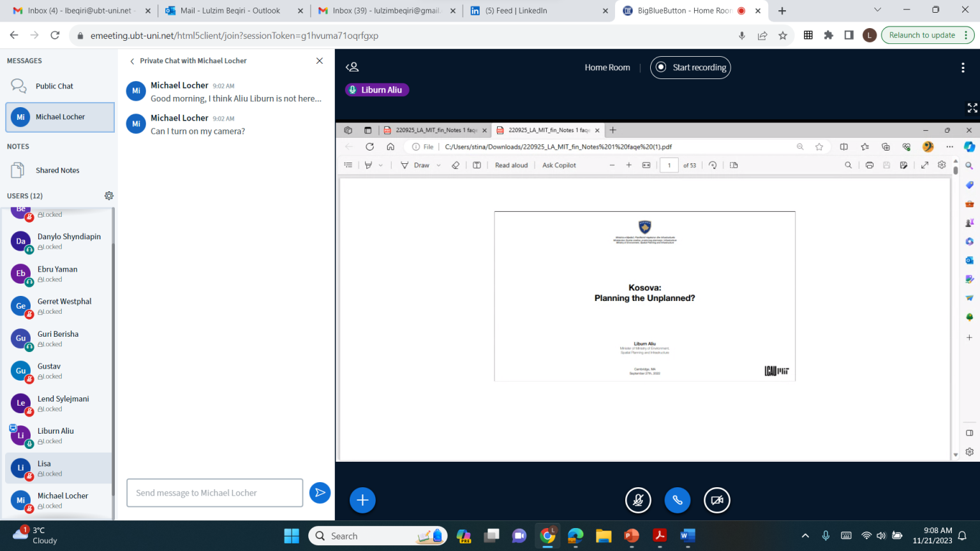980x551 pixels.
Task: Click the Relaunch to update button
Action: (922, 35)
